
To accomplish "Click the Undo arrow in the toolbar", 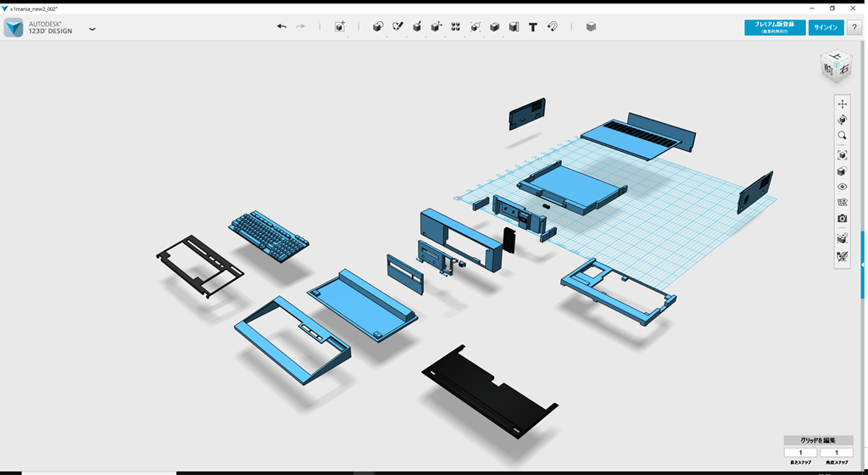I will click(281, 27).
